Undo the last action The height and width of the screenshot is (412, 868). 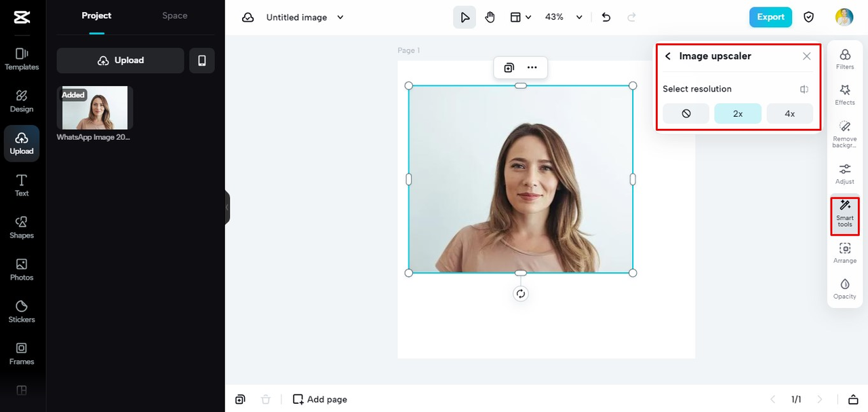pyautogui.click(x=606, y=18)
